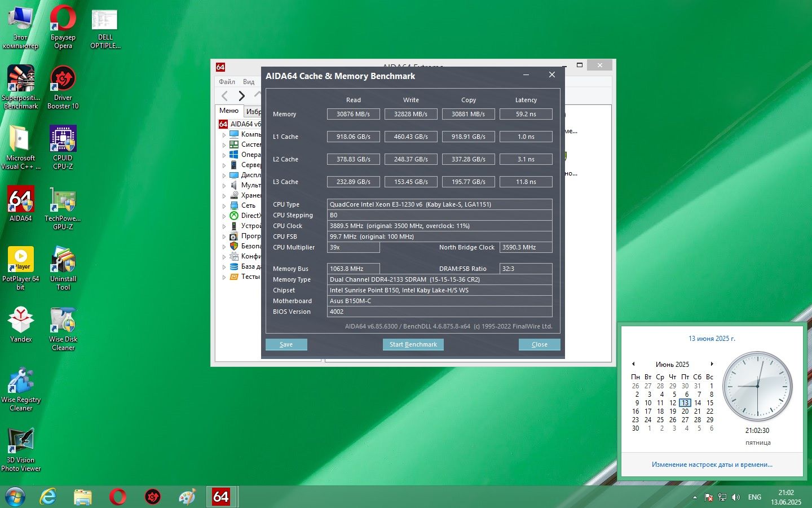Viewport: 812px width, 508px height.
Task: Switch to the Избранное tab
Action: (x=253, y=112)
